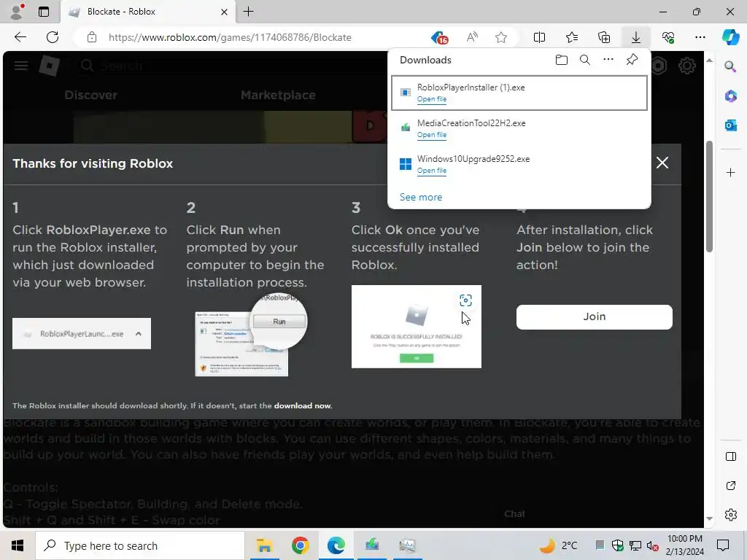Viewport: 747px width, 560px height.
Task: Select the Blockate - Roblox tab
Action: pos(147,12)
